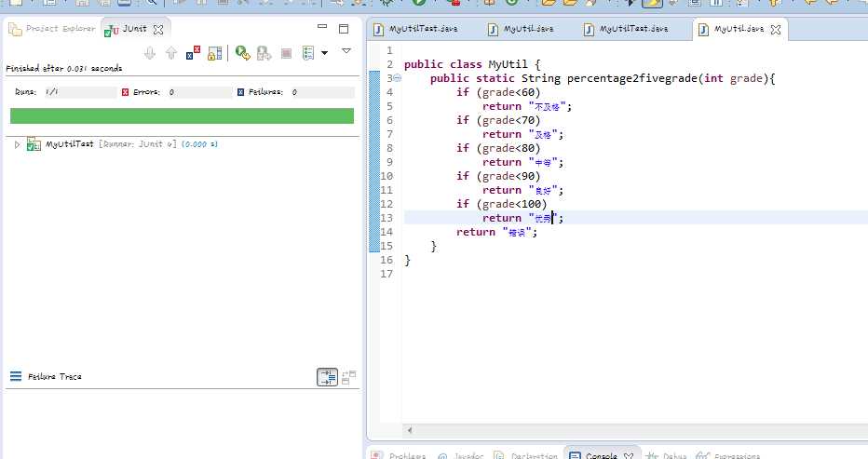
Task: Toggle Filter Stack Trace button
Action: (327, 377)
